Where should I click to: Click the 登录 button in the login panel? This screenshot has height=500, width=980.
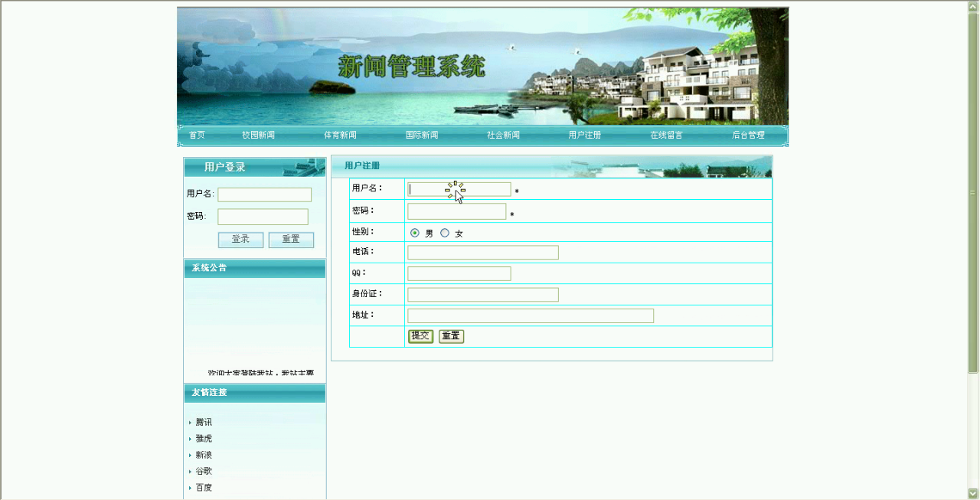coord(240,240)
